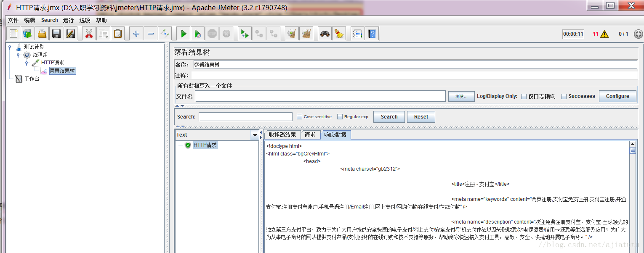Select 工作台 workbench node
644x253 pixels.
(x=32, y=79)
